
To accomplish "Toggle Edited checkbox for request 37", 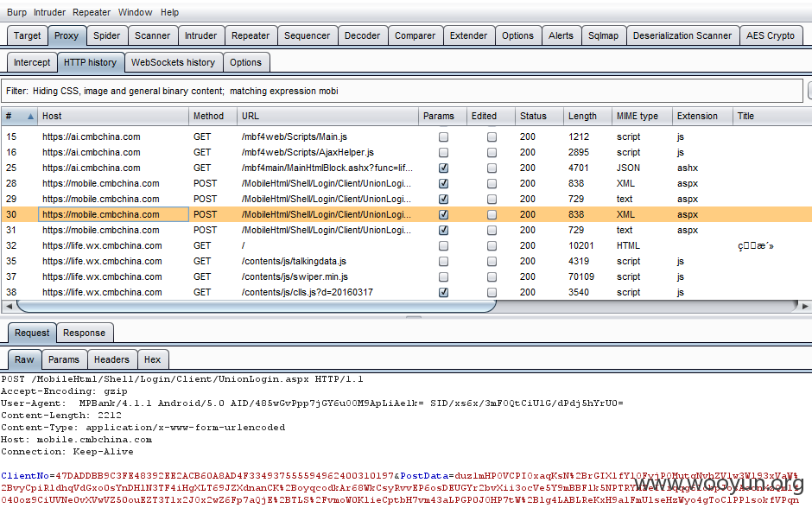I will 492,276.
